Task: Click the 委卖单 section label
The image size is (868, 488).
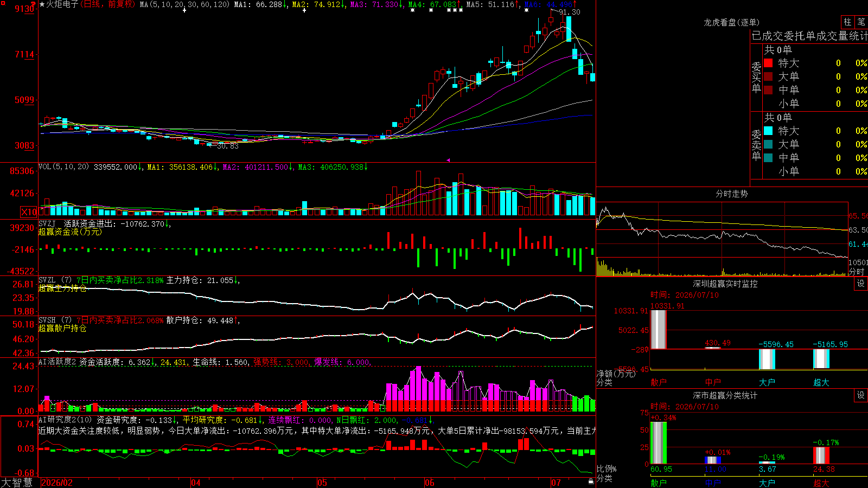Action: pos(756,145)
